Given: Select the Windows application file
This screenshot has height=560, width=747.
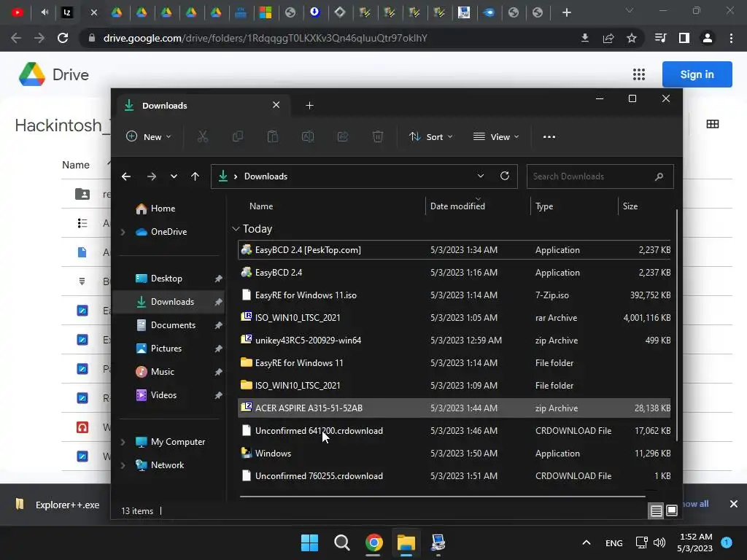Looking at the screenshot, I should click(454, 454).
